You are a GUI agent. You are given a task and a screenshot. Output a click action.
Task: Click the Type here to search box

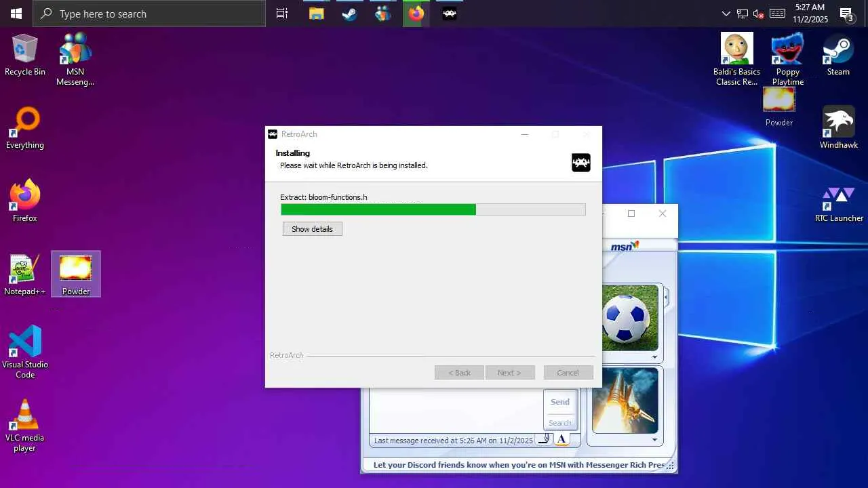pos(149,14)
